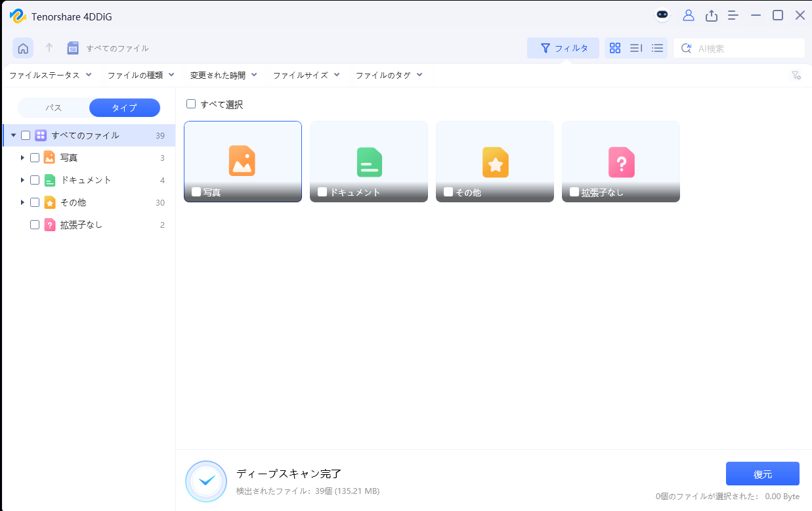Open the 拡張子なし folder thumbnail
Image resolution: width=812 pixels, height=511 pixels.
pyautogui.click(x=621, y=162)
